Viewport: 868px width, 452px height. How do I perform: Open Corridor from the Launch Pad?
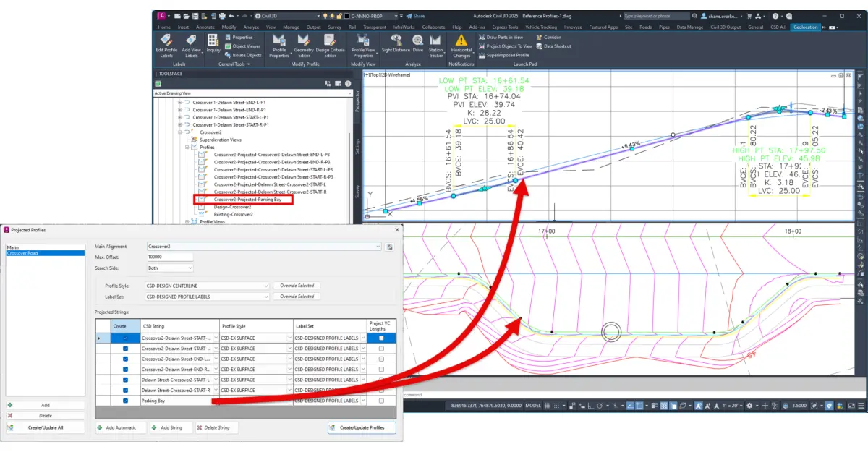pos(548,37)
